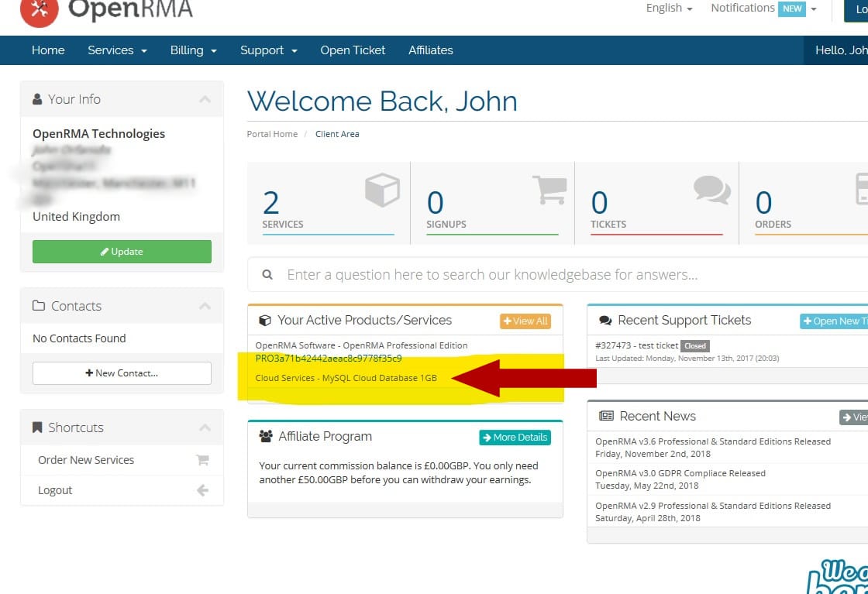Click View All for active products
Screen dimensions: 868x594
click(525, 321)
